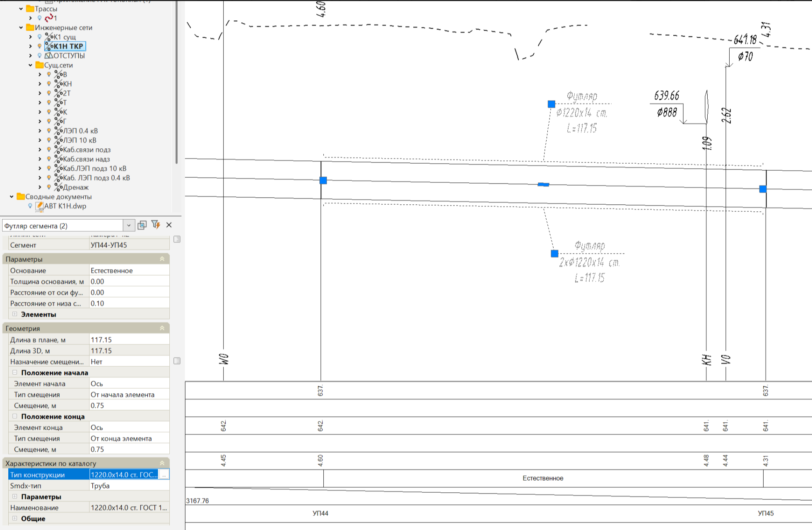This screenshot has height=530, width=812.
Task: Toggle visibility bulb of ЛЭП 10 кВ
Action: [49, 140]
